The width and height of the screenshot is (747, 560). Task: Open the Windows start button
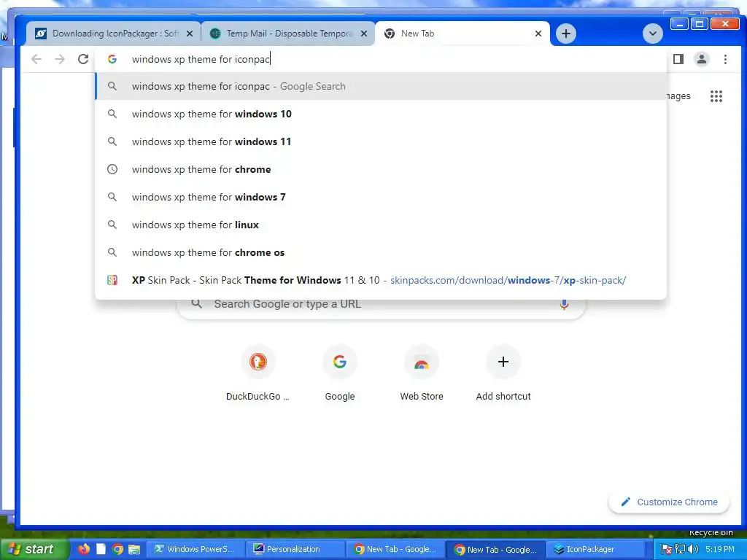[x=34, y=549]
